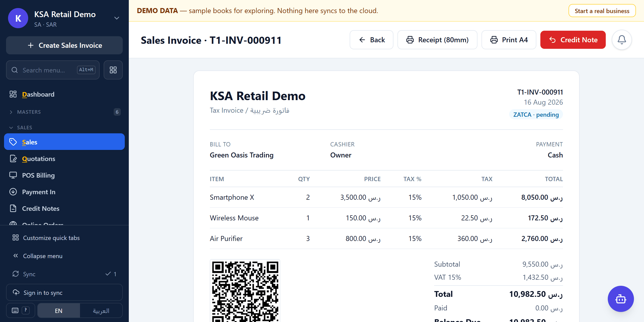
Task: Click the VAT 15% amount 1,432.50
Action: click(x=543, y=277)
